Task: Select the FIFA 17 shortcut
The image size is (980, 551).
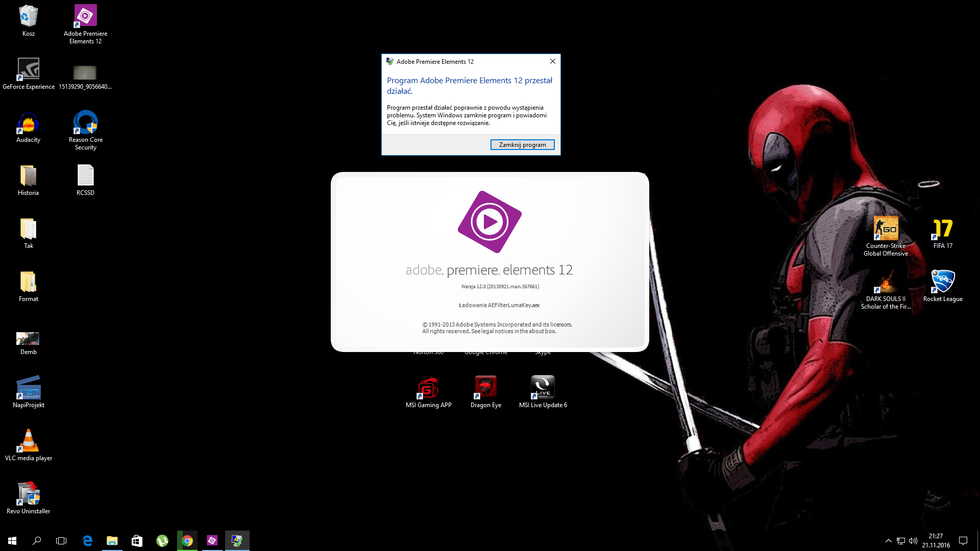Action: [x=942, y=229]
